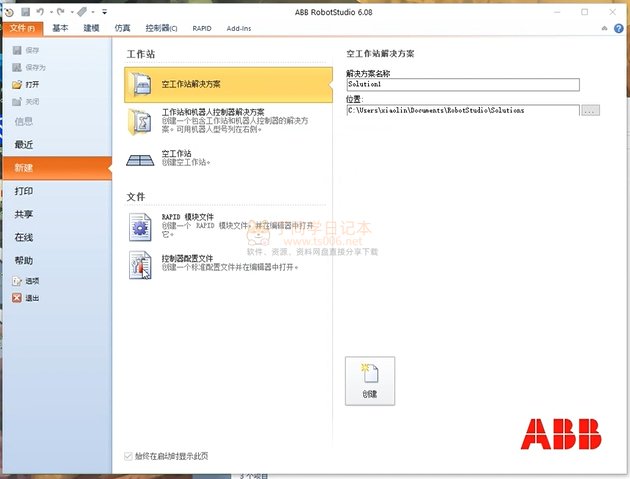Viewport: 630px width, 479px height.
Task: Click the 退出 (Exit) red X icon
Action: pyautogui.click(x=17, y=298)
